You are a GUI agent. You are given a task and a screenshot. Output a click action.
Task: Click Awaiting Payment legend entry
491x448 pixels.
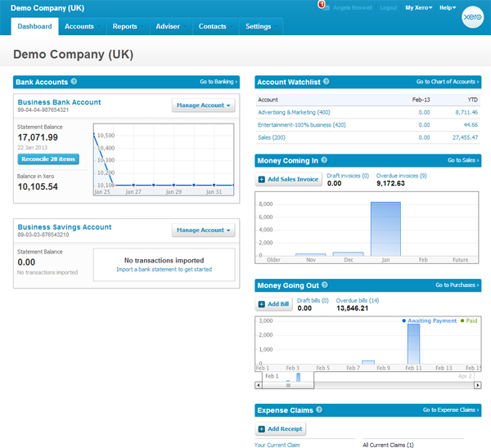[430, 320]
